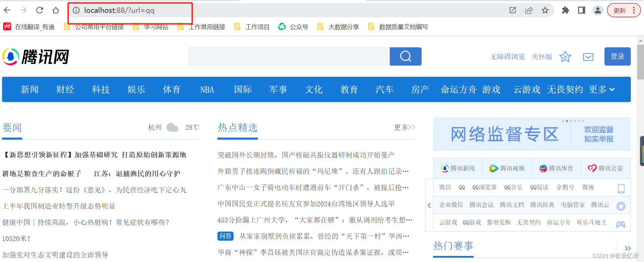This screenshot has width=644, height=262.
Task: Click the page vertical scrollbar thumb
Action: pyautogui.click(x=640, y=62)
